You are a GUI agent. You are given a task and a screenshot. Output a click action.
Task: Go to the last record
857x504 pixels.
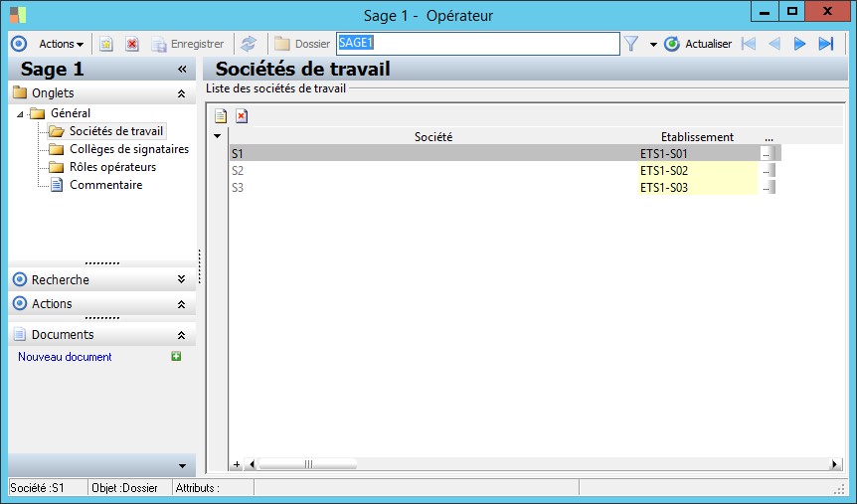pos(826,44)
